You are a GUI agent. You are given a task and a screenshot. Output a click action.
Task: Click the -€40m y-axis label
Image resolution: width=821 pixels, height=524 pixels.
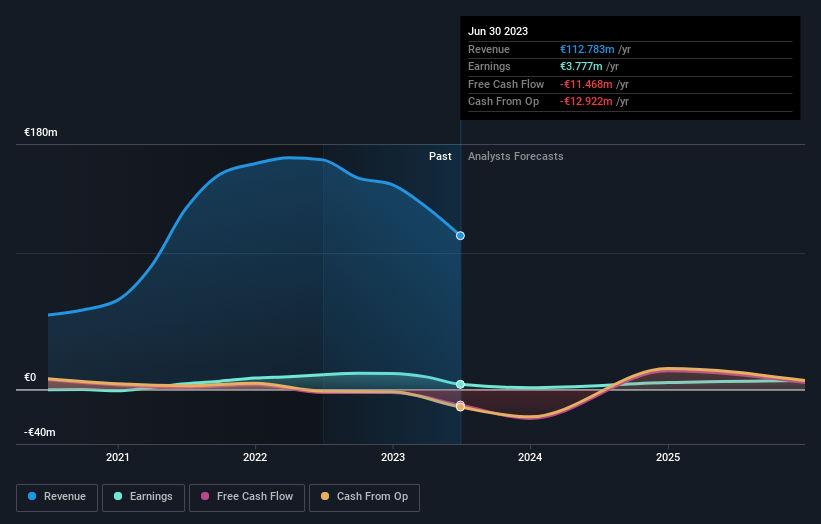pyautogui.click(x=40, y=432)
